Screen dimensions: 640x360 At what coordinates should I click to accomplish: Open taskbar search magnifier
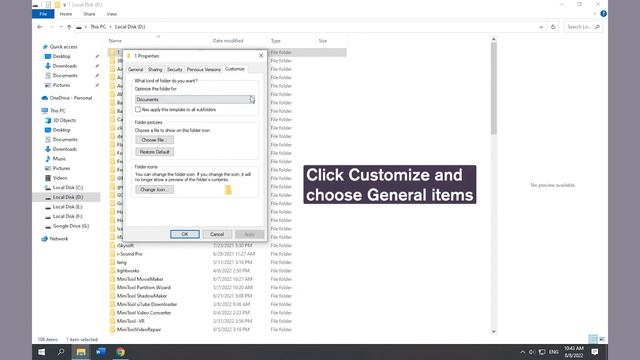click(61, 352)
